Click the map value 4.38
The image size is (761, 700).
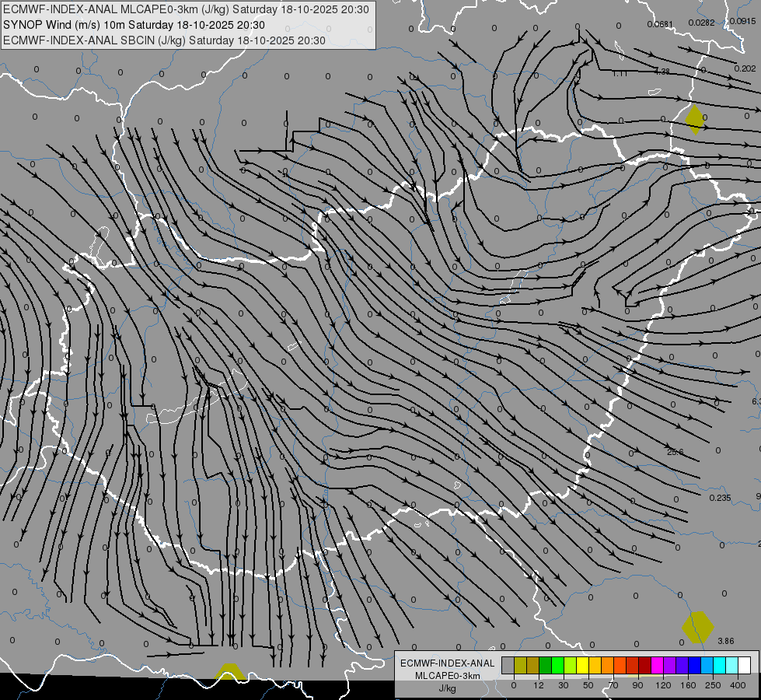662,72
